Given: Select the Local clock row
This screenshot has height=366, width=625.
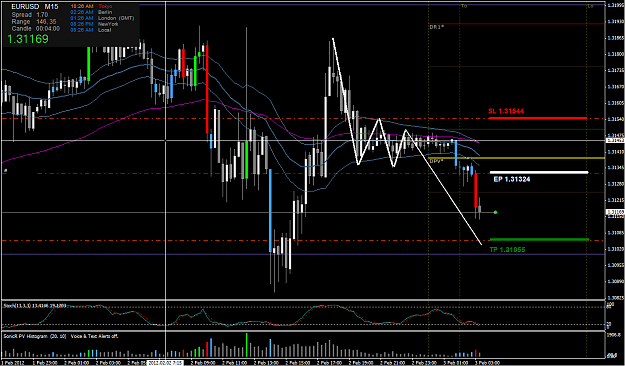Looking at the screenshot, I should coord(90,30).
